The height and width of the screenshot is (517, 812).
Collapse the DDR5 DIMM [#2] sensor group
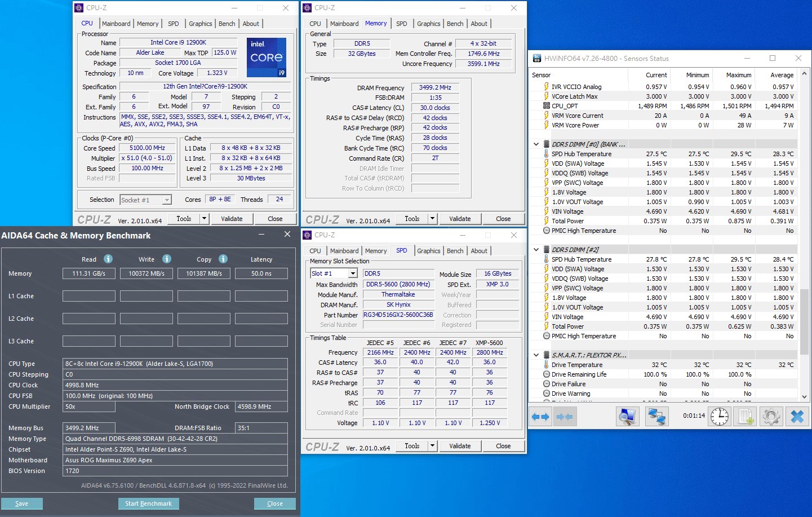536,250
